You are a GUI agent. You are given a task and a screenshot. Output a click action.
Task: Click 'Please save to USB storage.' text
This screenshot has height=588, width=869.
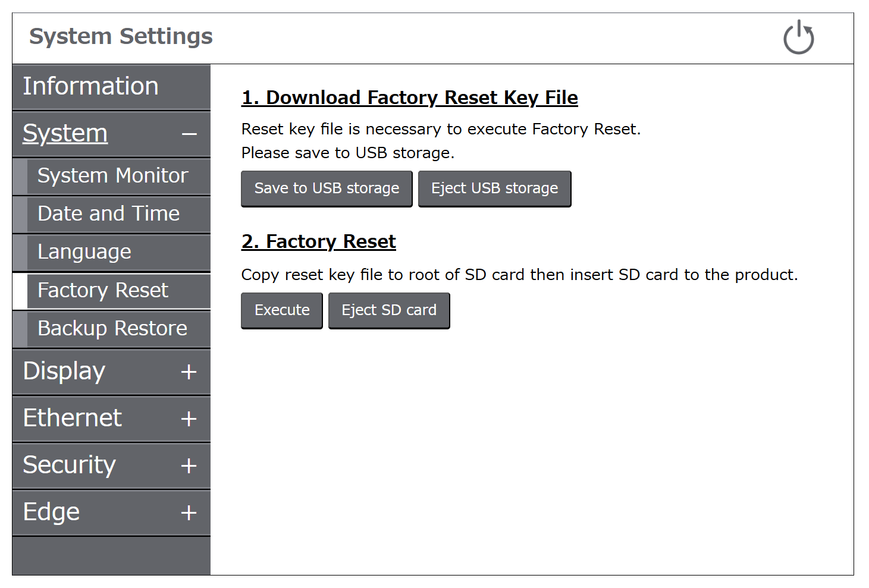[x=348, y=153]
